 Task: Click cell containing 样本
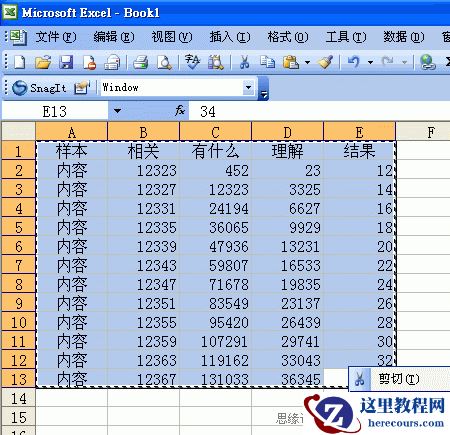pyautogui.click(x=72, y=151)
